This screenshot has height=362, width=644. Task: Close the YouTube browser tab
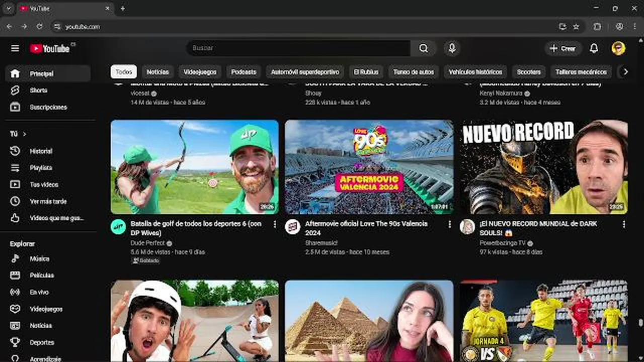pyautogui.click(x=107, y=9)
